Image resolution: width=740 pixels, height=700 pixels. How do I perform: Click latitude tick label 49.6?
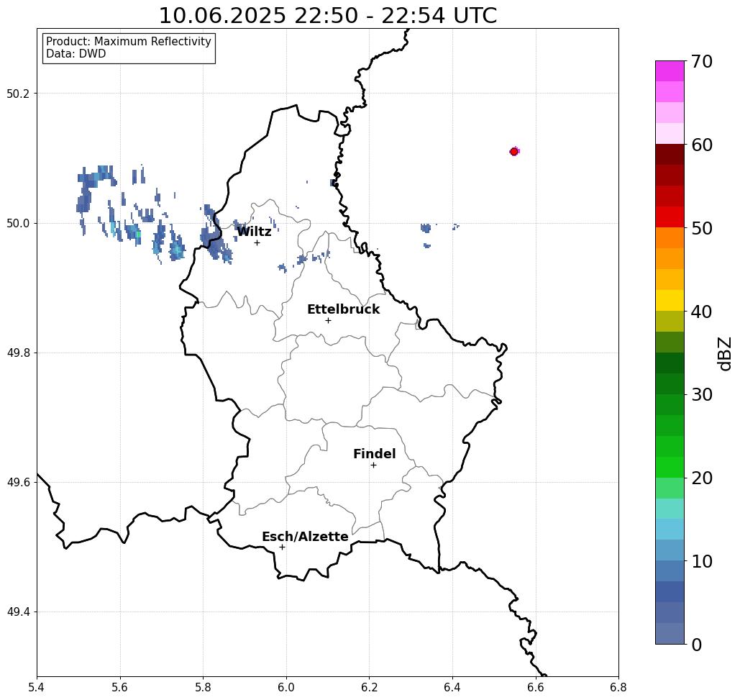coord(18,483)
